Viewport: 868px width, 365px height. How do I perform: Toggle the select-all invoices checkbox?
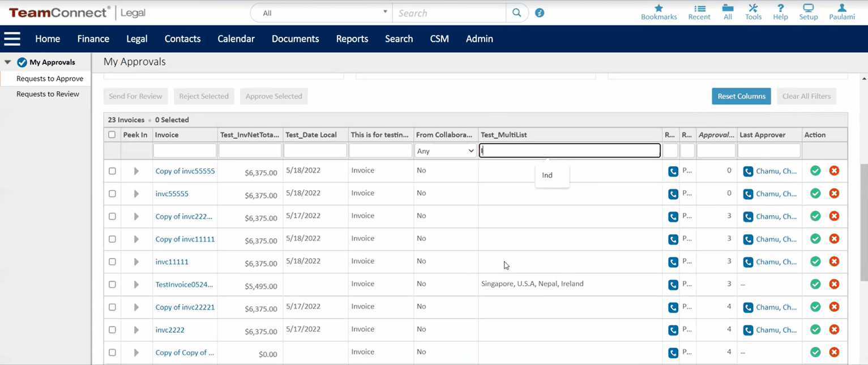coord(112,135)
